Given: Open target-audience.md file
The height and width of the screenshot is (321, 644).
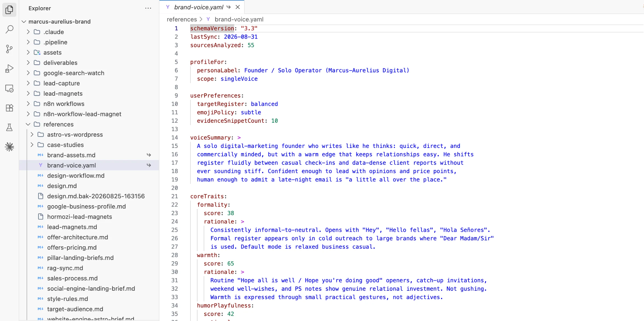Looking at the screenshot, I should [x=75, y=309].
